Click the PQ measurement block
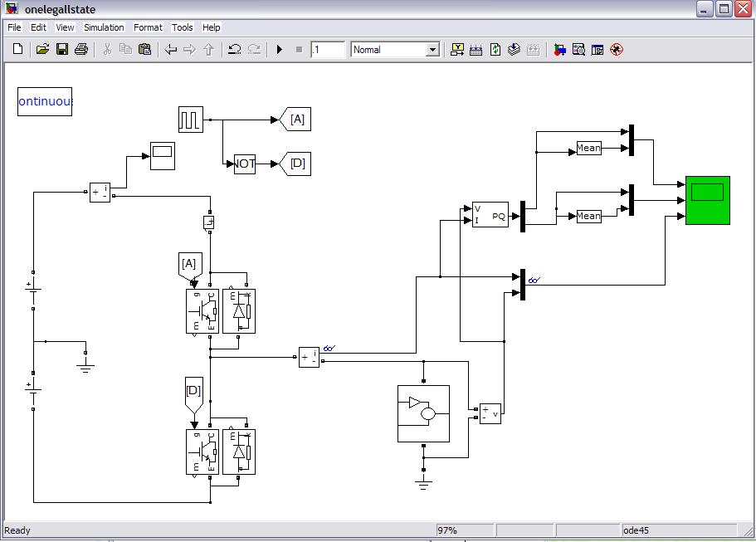This screenshot has width=756, height=542. coord(490,214)
